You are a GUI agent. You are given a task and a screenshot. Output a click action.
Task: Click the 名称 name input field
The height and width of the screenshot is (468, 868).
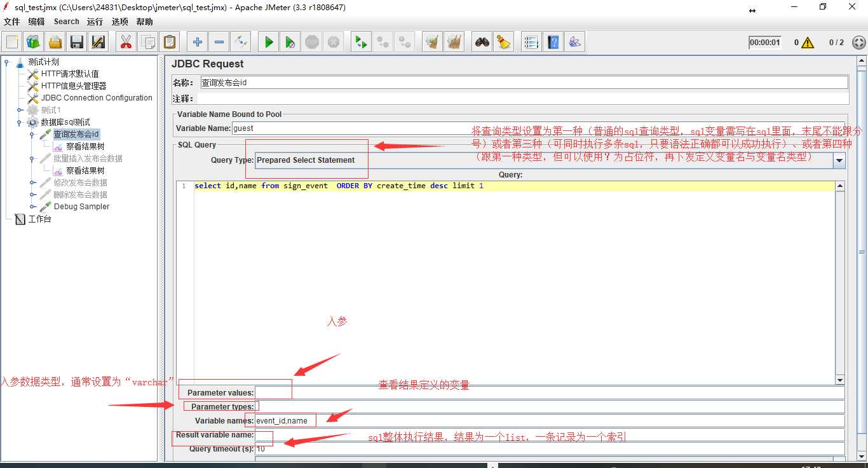click(x=524, y=83)
